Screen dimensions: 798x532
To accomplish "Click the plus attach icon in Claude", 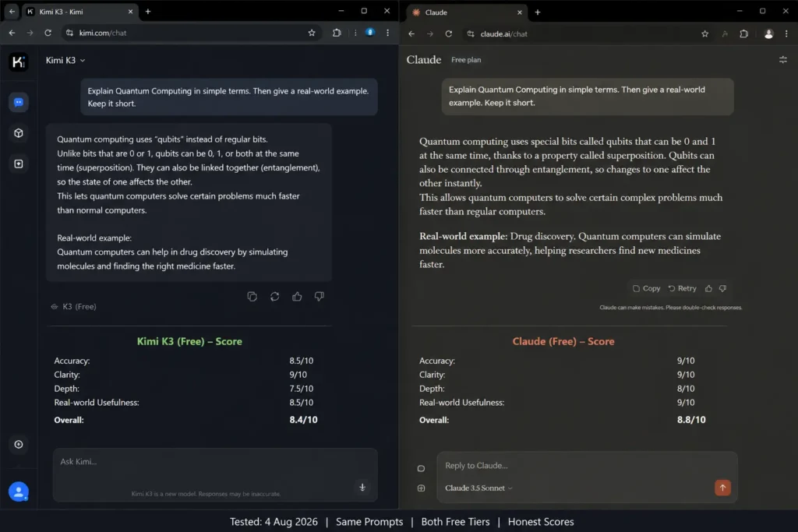I will pos(421,488).
